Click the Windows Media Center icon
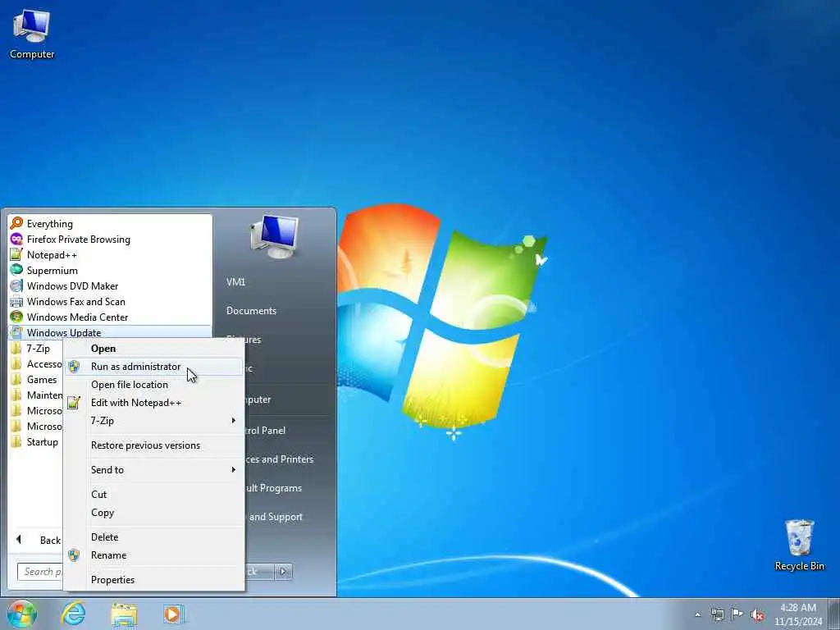This screenshot has width=840, height=630. 16,317
